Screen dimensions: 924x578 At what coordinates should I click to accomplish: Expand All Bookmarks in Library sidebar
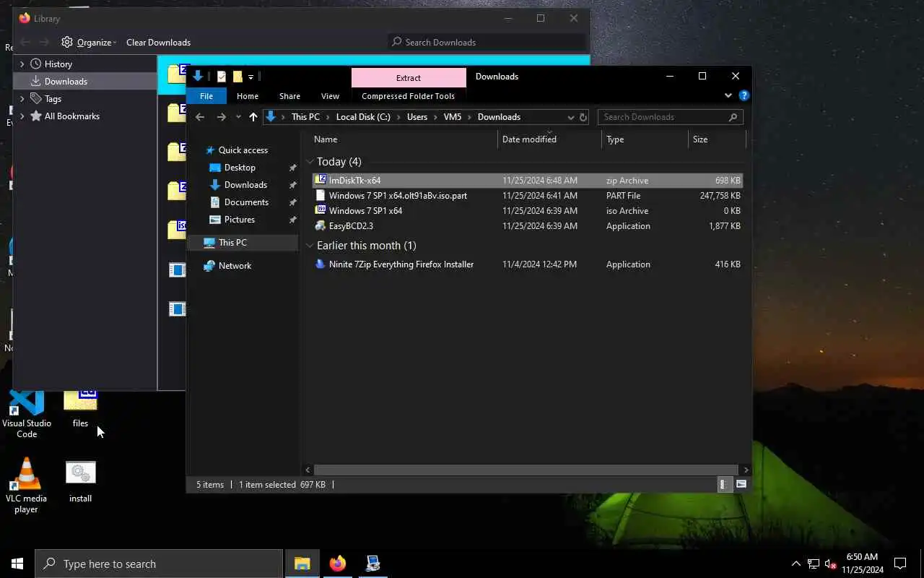point(22,116)
